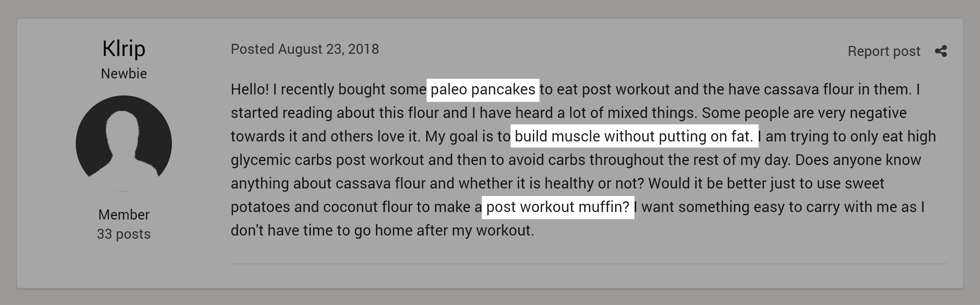The image size is (980, 305).
Task: Click the highlighted post workout muffin phrase
Action: (x=557, y=207)
